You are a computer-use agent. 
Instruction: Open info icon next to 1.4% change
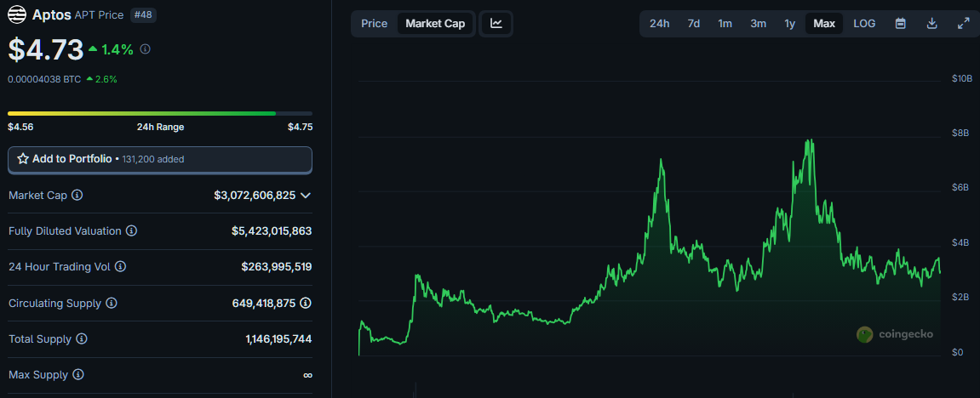[x=145, y=48]
